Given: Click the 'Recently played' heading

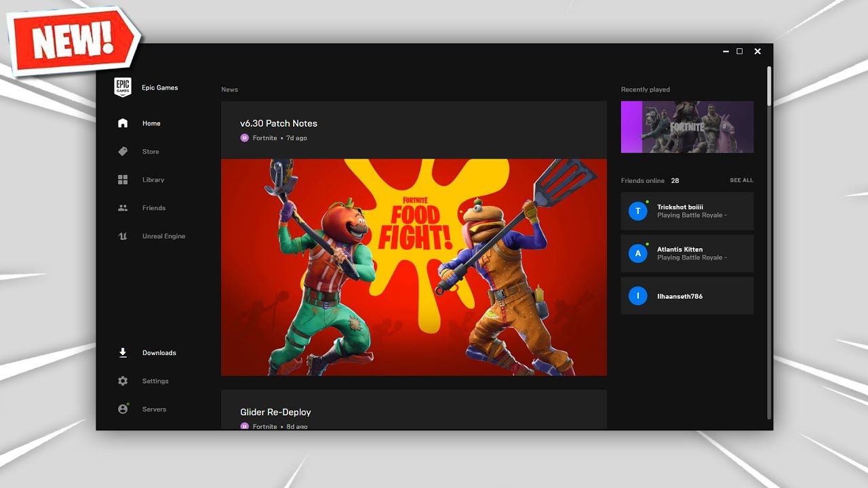Looking at the screenshot, I should tap(645, 89).
